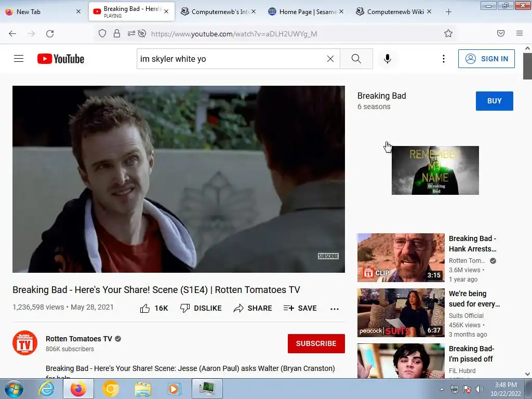This screenshot has height=399, width=532.
Task: Save the video to a playlist
Action: (300, 308)
